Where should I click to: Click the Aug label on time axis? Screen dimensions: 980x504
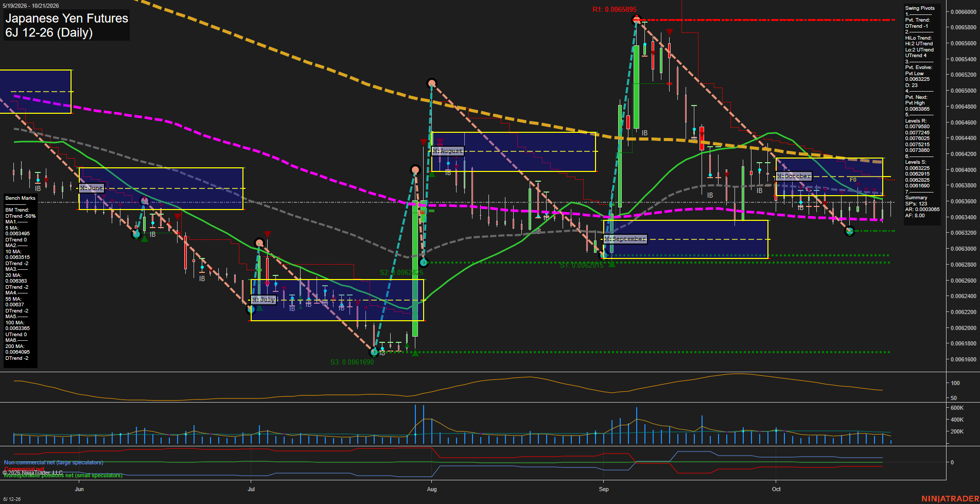click(432, 489)
